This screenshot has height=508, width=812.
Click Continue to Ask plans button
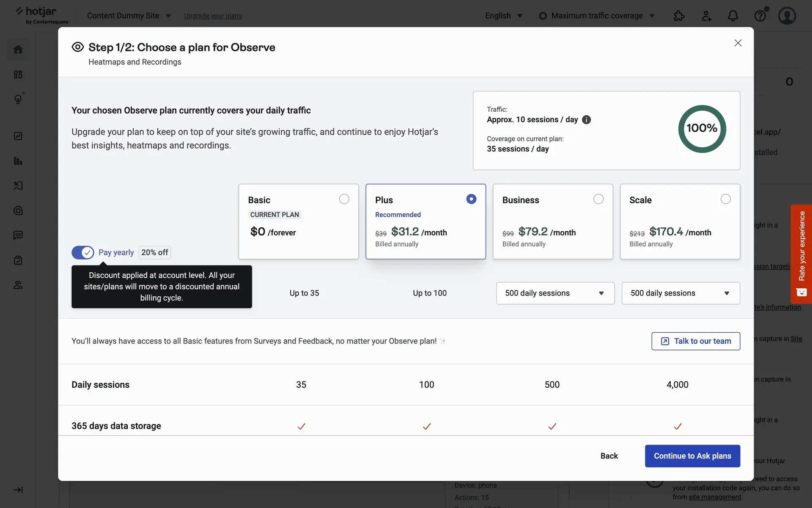(692, 456)
